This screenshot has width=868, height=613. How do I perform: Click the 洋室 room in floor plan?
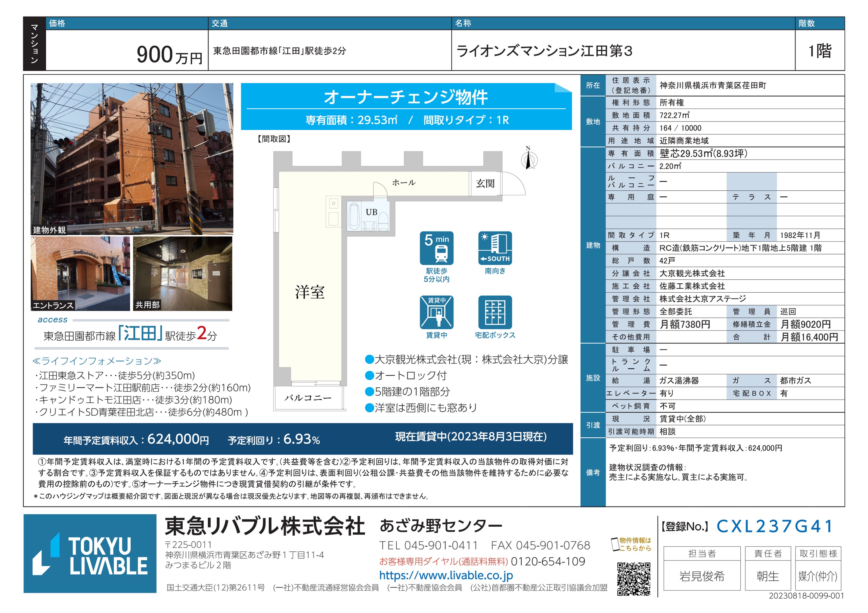point(310,292)
